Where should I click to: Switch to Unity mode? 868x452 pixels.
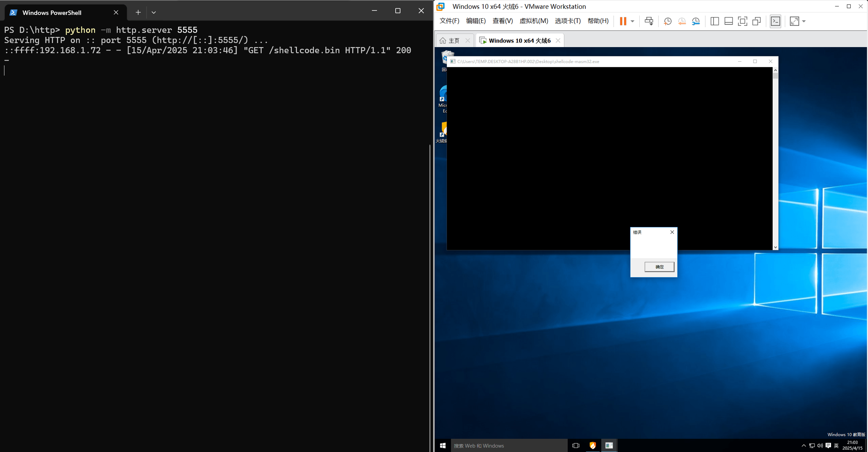pos(756,21)
